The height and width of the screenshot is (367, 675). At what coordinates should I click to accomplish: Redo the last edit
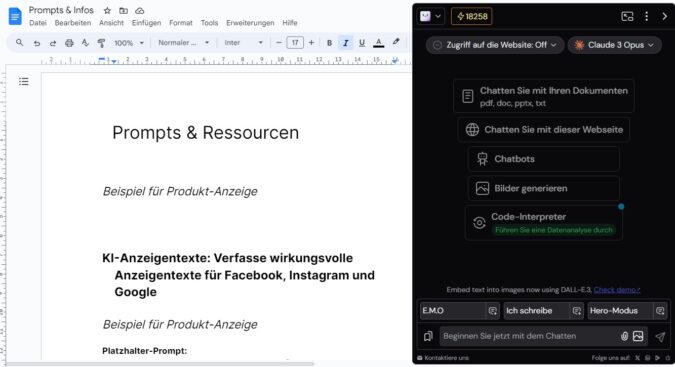[53, 43]
